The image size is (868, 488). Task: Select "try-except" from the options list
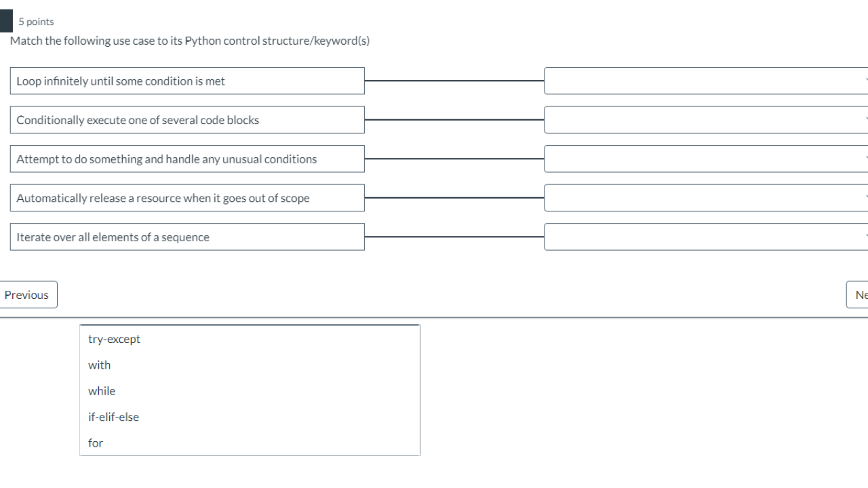(x=113, y=339)
